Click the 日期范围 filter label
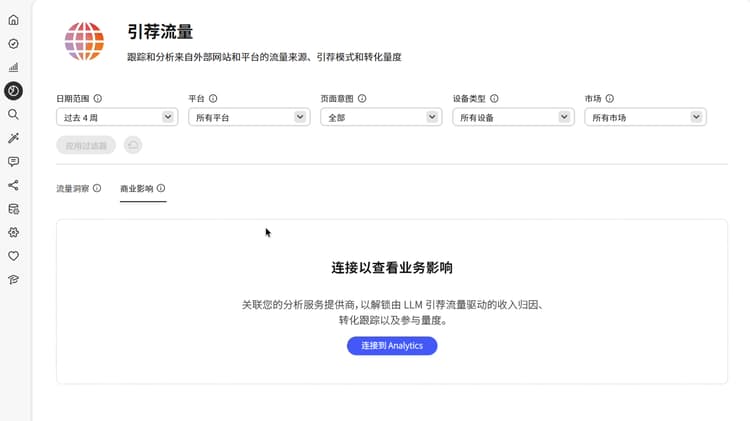The width and height of the screenshot is (750, 421). pos(73,99)
